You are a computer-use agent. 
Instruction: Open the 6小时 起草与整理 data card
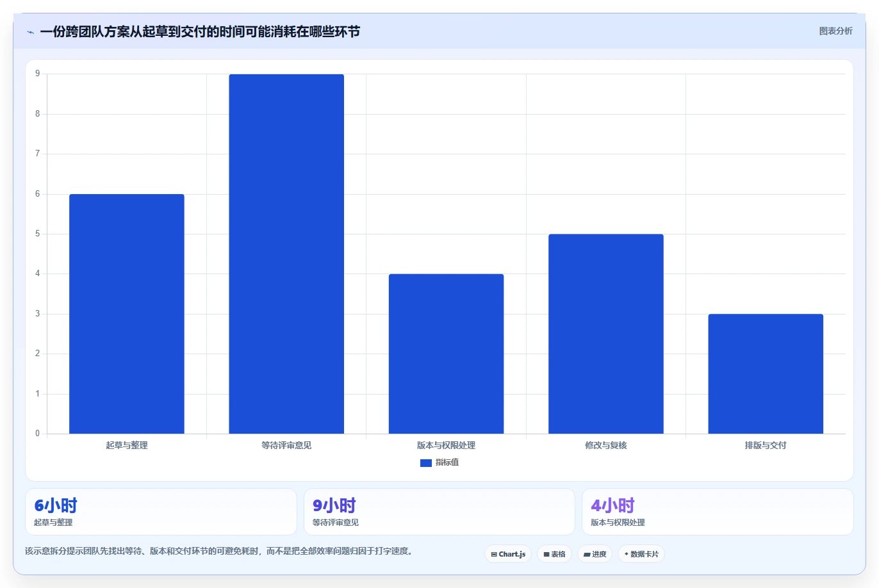tap(161, 512)
